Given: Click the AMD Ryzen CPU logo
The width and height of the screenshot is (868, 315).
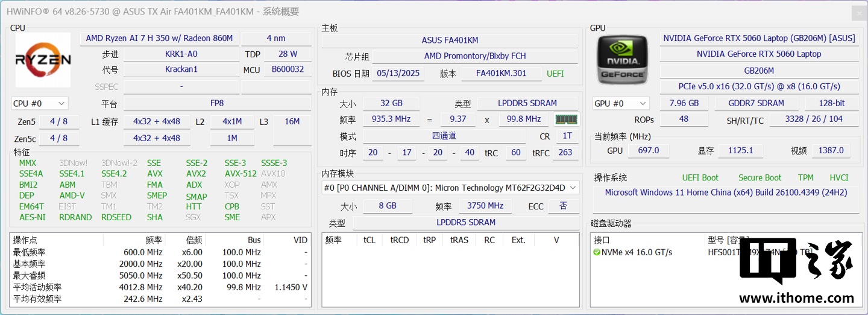Looking at the screenshot, I should coord(43,60).
